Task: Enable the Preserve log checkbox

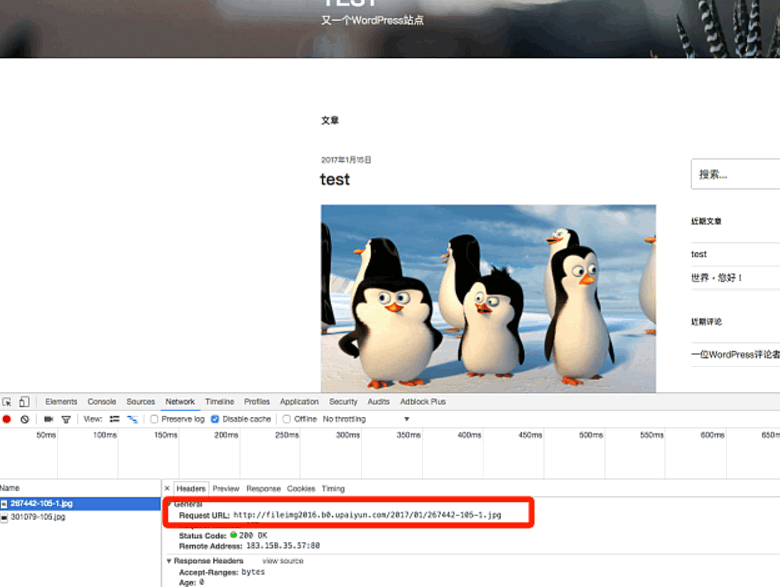Action: point(154,419)
